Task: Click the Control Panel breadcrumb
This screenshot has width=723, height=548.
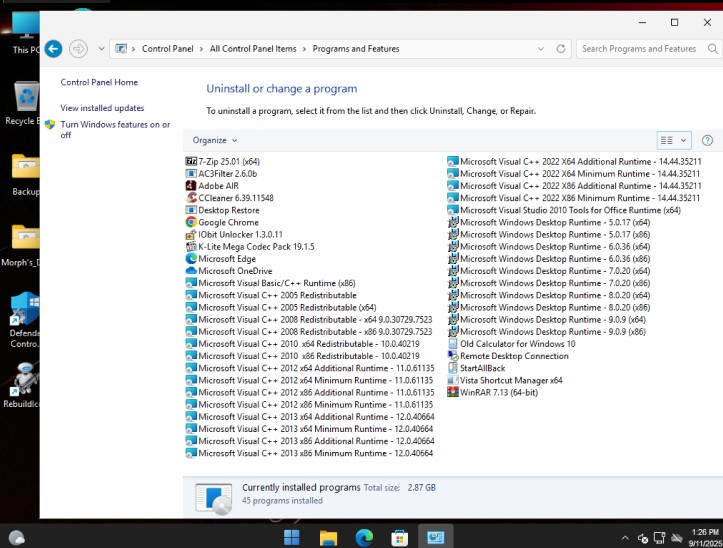Action: tap(167, 48)
